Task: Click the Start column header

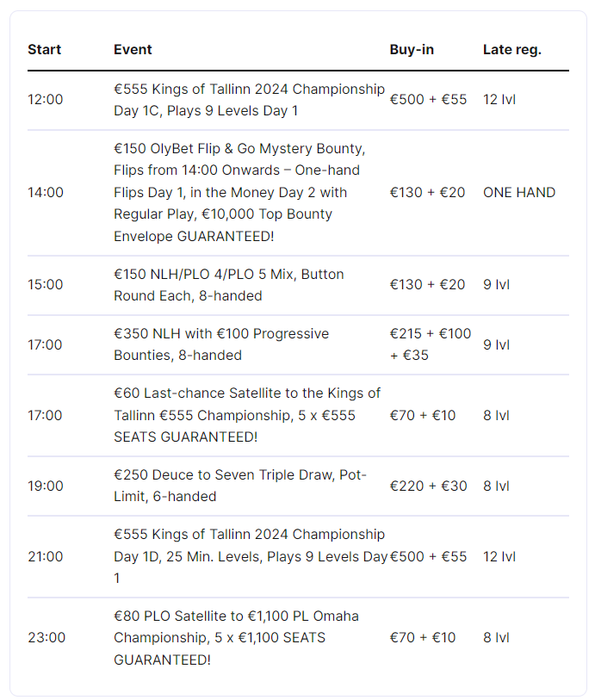Action: tap(45, 49)
